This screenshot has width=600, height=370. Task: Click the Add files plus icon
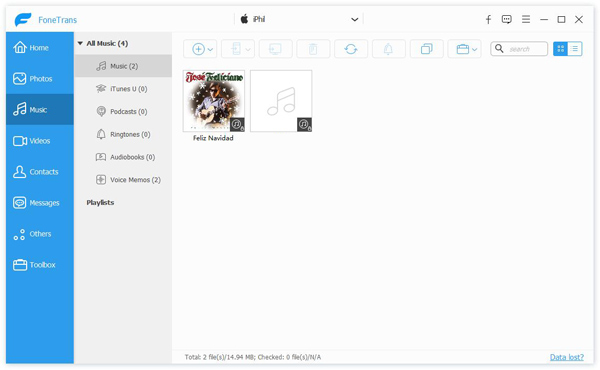coord(198,49)
